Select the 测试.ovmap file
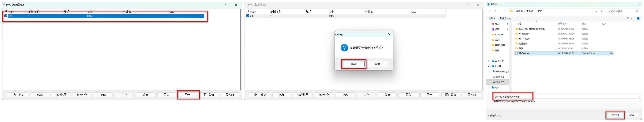 pyautogui.click(x=564, y=53)
